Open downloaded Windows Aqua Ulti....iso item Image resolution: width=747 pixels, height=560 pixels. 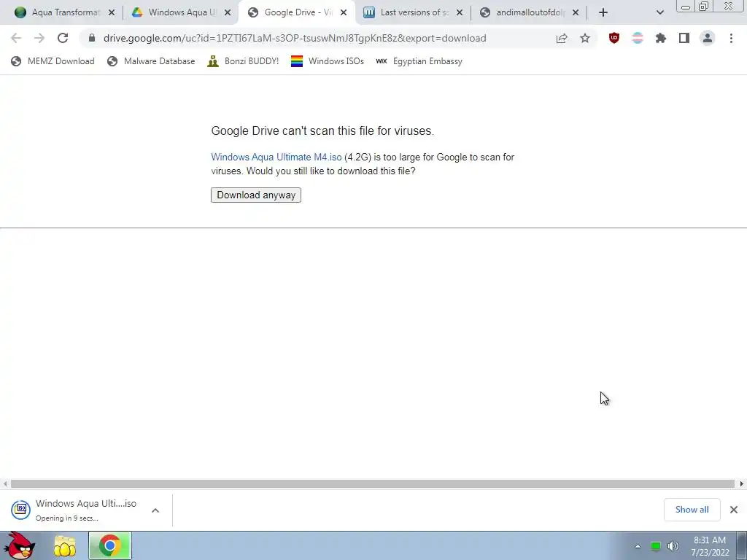(86, 510)
